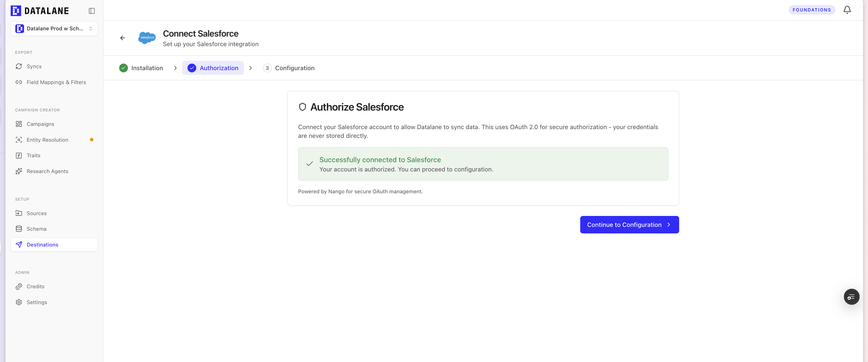Click the blue Authorization checkmark icon
The image size is (868, 362).
point(192,68)
